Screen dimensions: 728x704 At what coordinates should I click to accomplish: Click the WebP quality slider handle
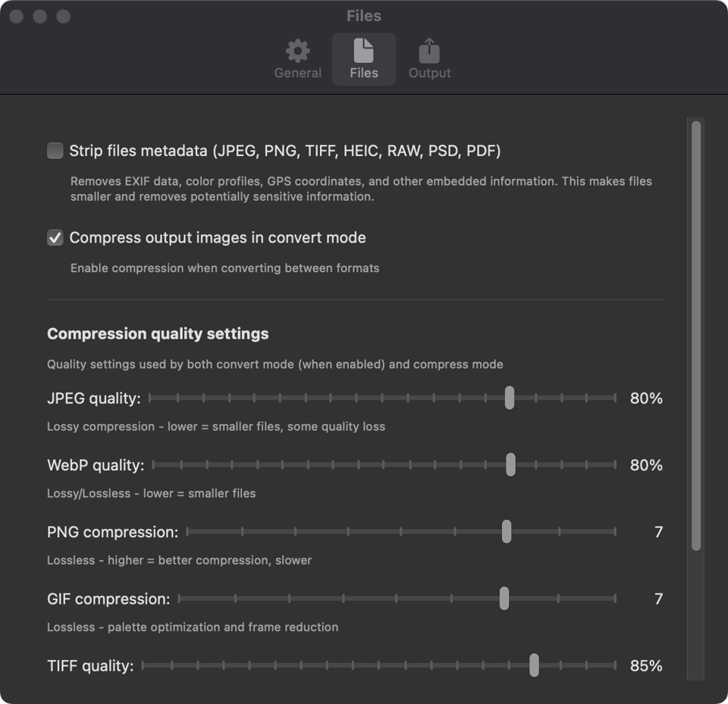pyautogui.click(x=510, y=465)
